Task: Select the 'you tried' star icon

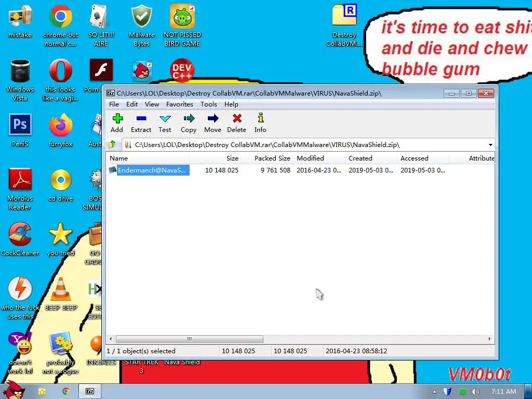Action: [61, 240]
